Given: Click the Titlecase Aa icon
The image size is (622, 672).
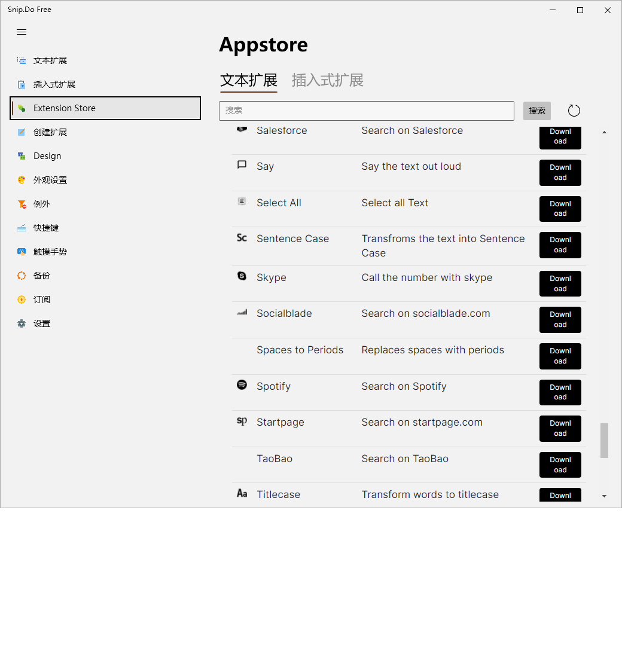Looking at the screenshot, I should tap(242, 493).
